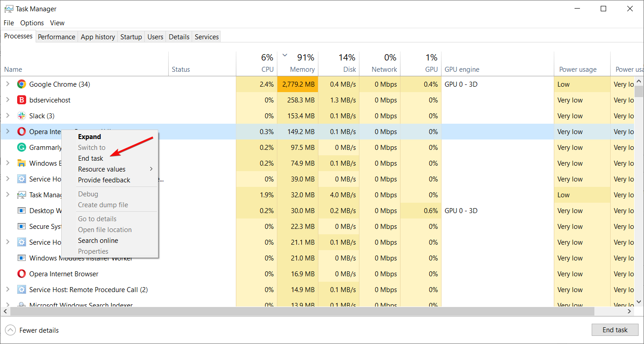Image resolution: width=644 pixels, height=344 pixels.
Task: Click the End task button at bottom right
Action: tap(615, 330)
